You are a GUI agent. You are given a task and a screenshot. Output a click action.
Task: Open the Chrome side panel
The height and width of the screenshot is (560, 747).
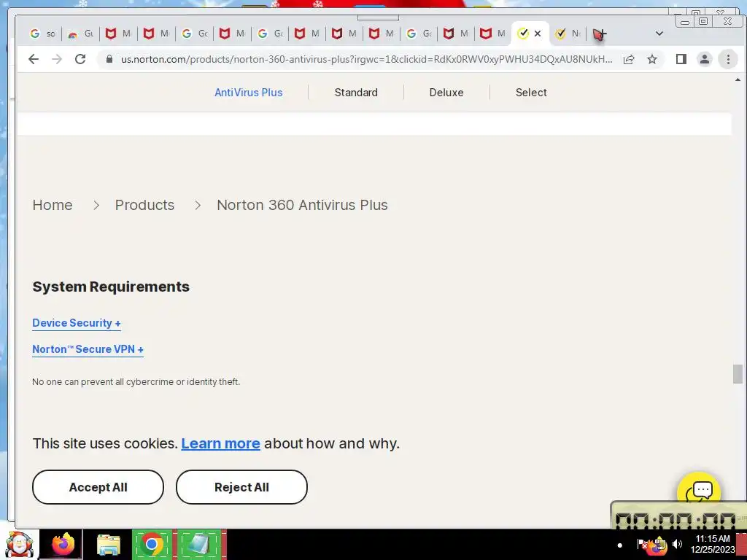(681, 59)
